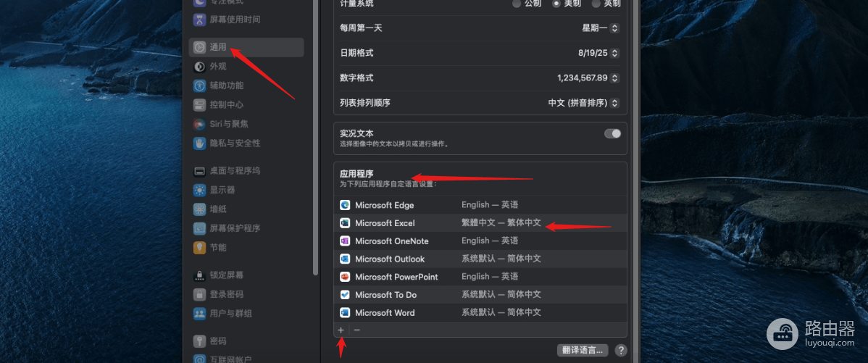Open 密码 Passwords key icon

(x=199, y=341)
